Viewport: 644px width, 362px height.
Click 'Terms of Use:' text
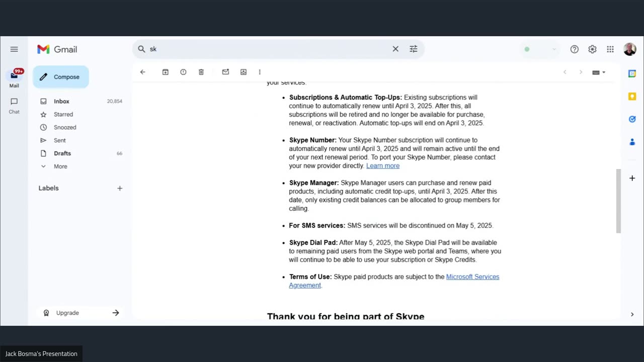(310, 277)
